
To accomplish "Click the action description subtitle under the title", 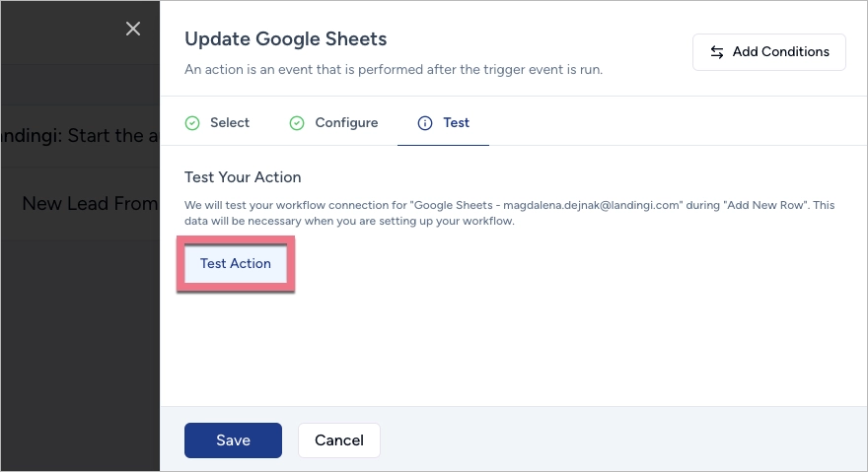I will point(394,70).
